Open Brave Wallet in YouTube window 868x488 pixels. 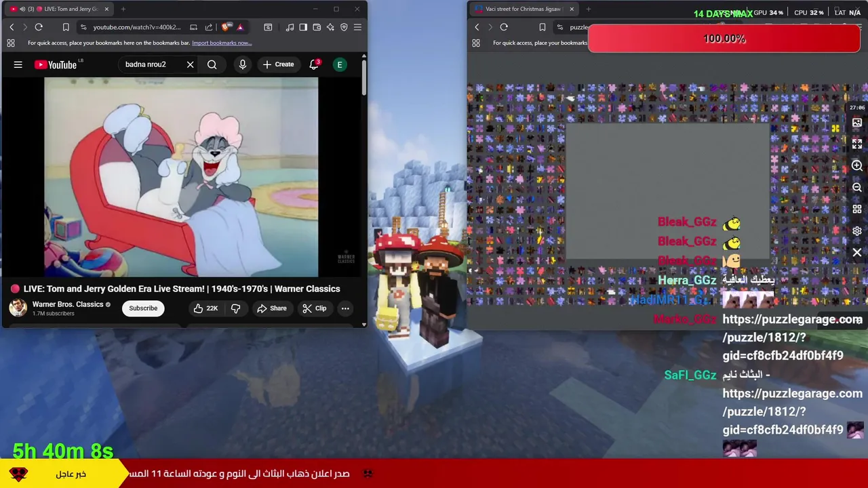317,27
